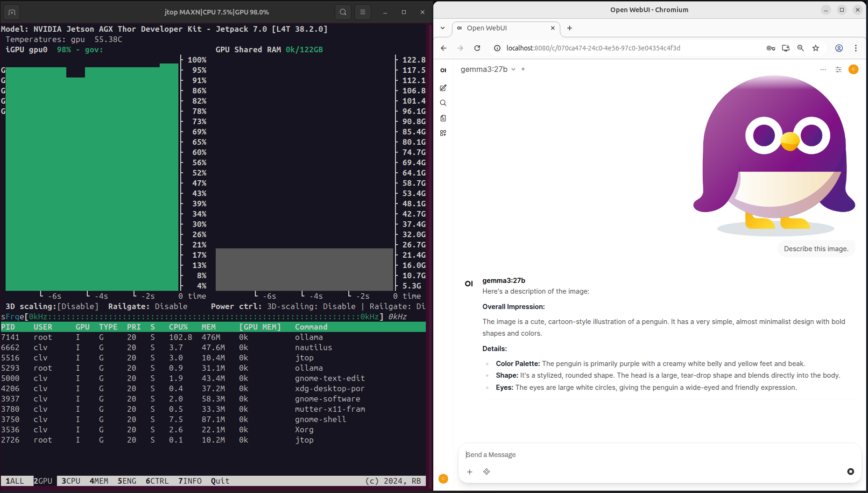Screen dimensions: 868x493
Task: Click the plus icon to attach files
Action: pyautogui.click(x=470, y=472)
